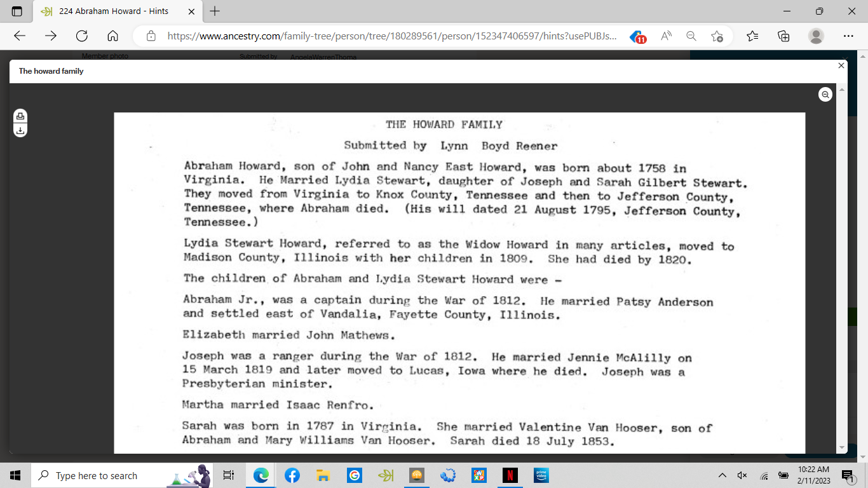Open the tab actions menu in the title bar

tap(17, 11)
